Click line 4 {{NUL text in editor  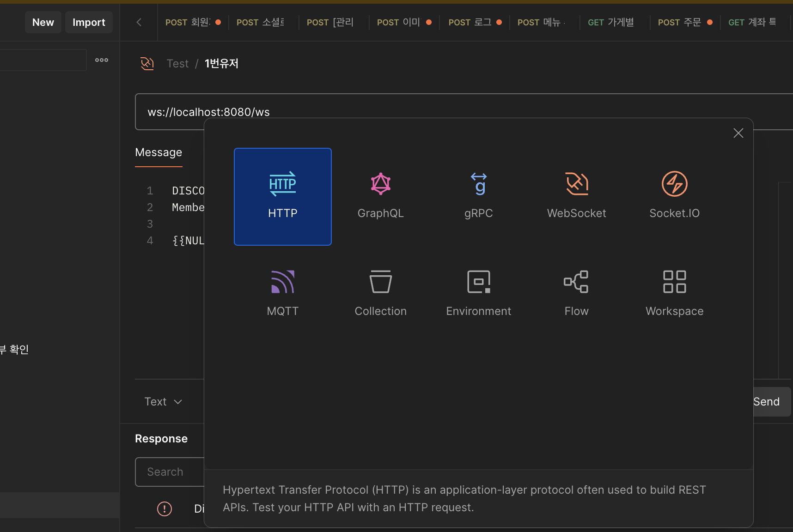(188, 241)
